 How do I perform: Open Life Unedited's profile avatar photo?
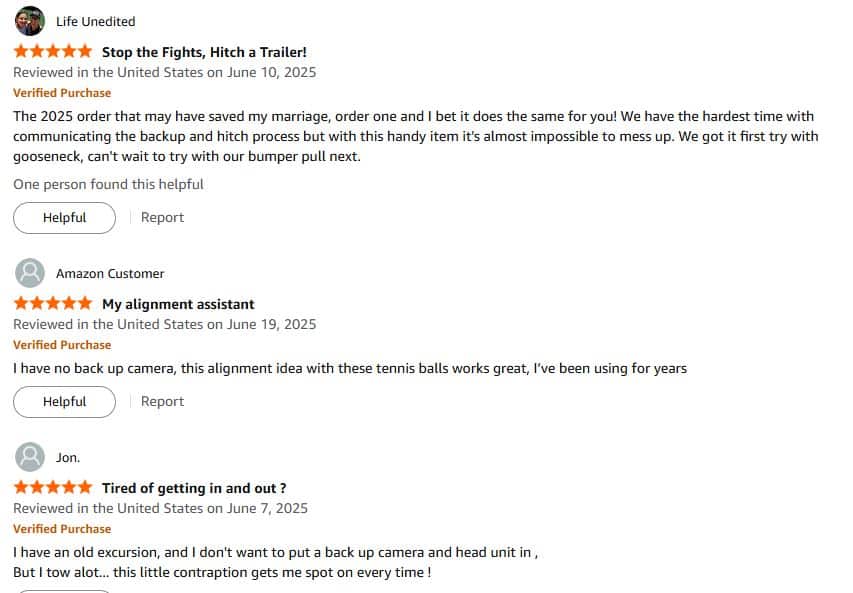coord(30,21)
